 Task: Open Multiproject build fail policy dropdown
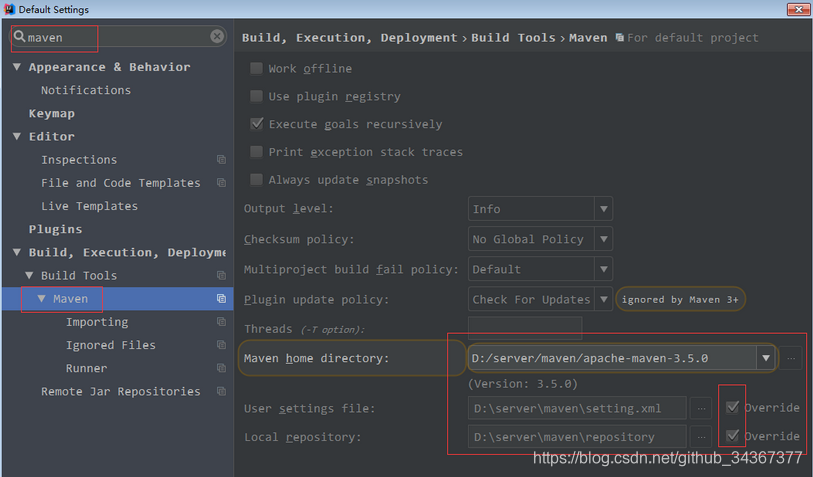[604, 269]
